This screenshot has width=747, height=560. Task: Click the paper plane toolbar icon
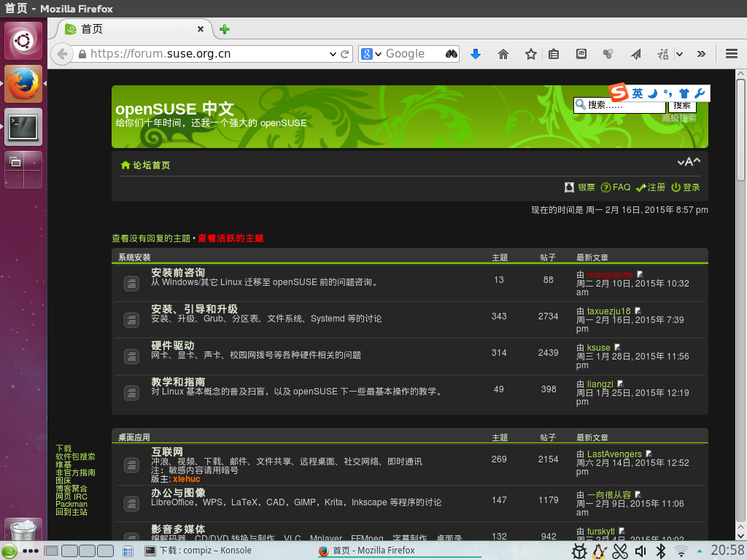pos(635,54)
